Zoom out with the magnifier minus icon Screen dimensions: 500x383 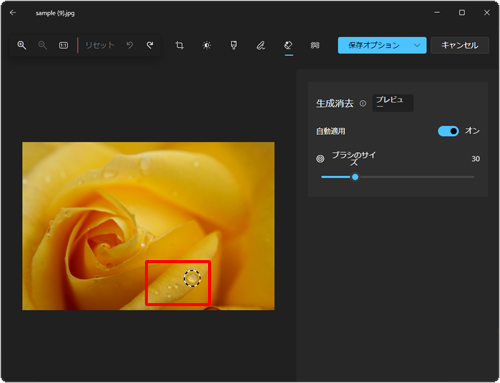[x=42, y=45]
